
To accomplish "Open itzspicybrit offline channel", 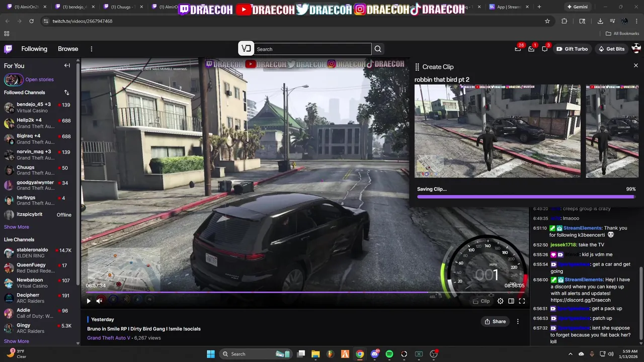I will 39,215.
